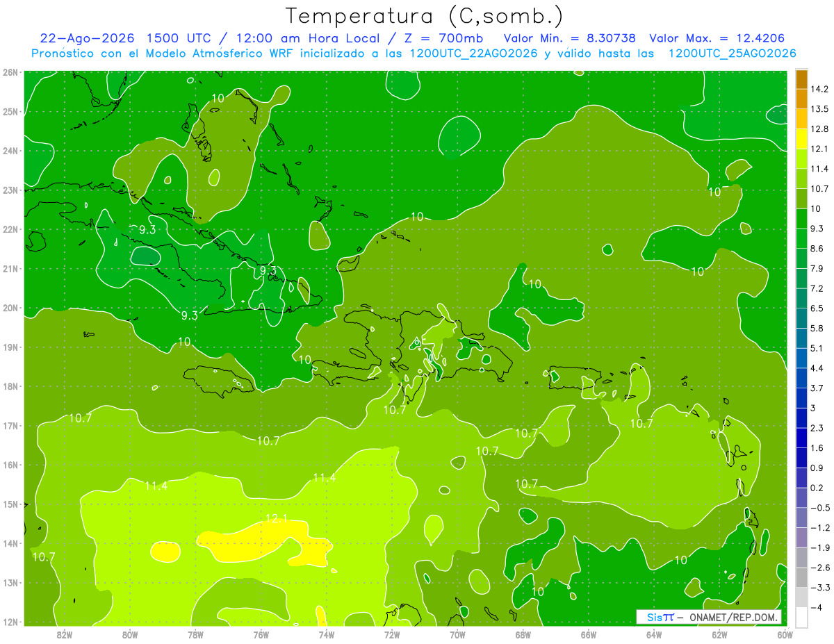The height and width of the screenshot is (644, 834).
Task: Click the '80W' longitude axis label
Action: coord(130,634)
